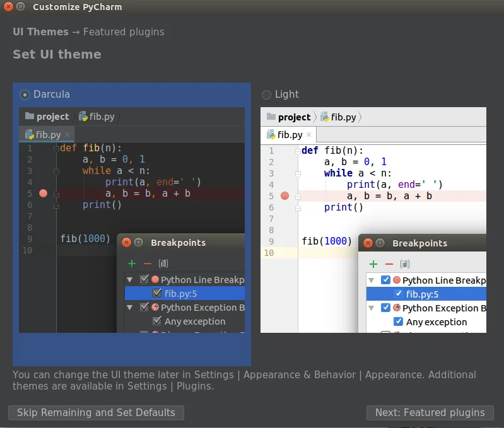Click the add breakpoint plus icon in Darcula preview

[x=132, y=263]
